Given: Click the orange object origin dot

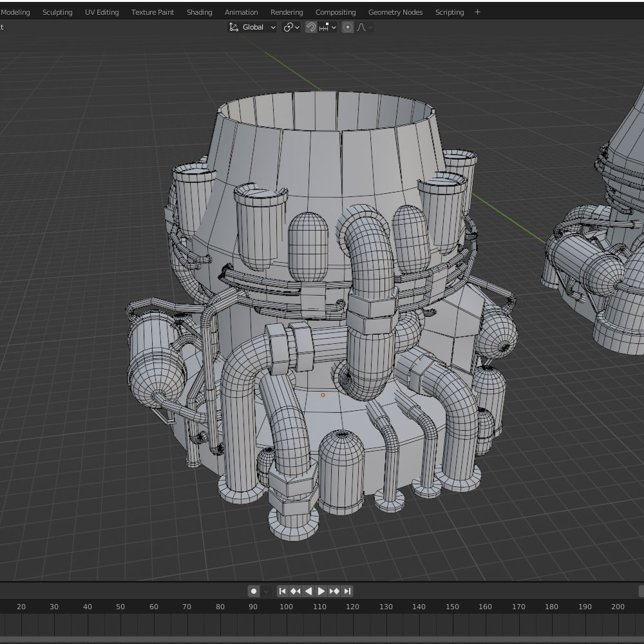Looking at the screenshot, I should point(323,395).
